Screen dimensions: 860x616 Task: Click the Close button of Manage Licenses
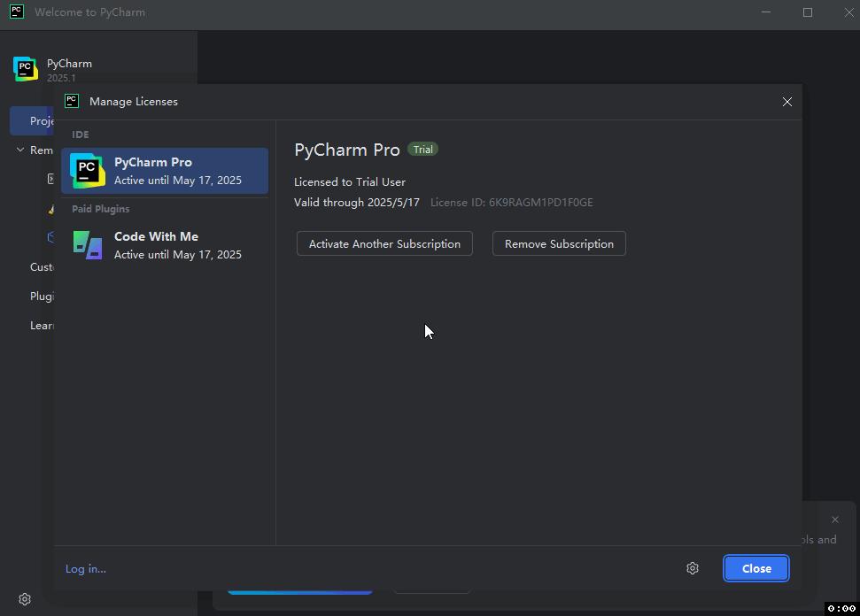[x=755, y=568]
